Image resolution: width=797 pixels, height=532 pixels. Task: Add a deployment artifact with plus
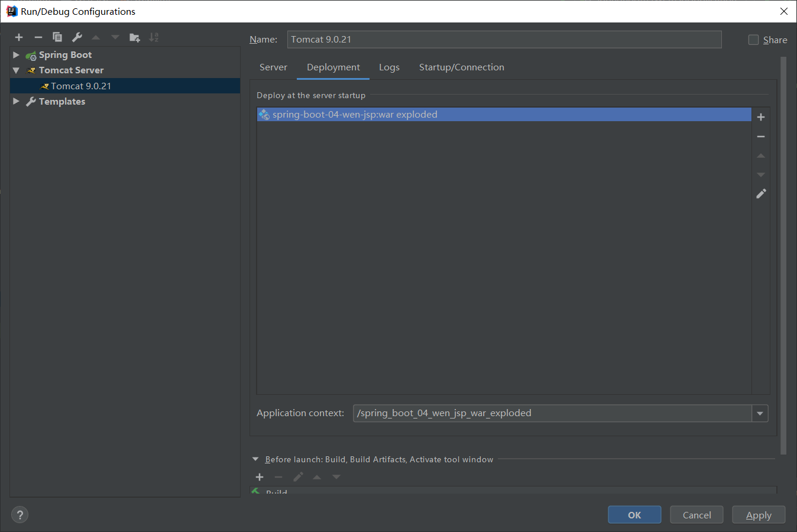pyautogui.click(x=761, y=117)
